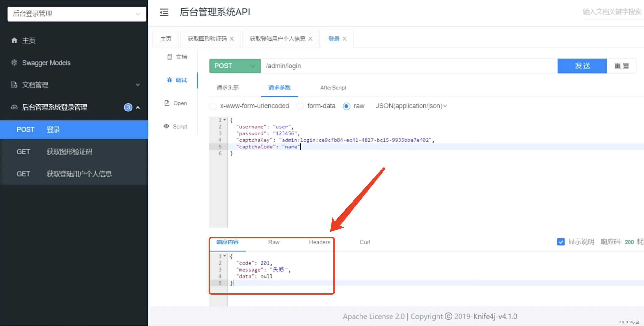
Task: Open the 文档 side tab
Action: pos(177,57)
